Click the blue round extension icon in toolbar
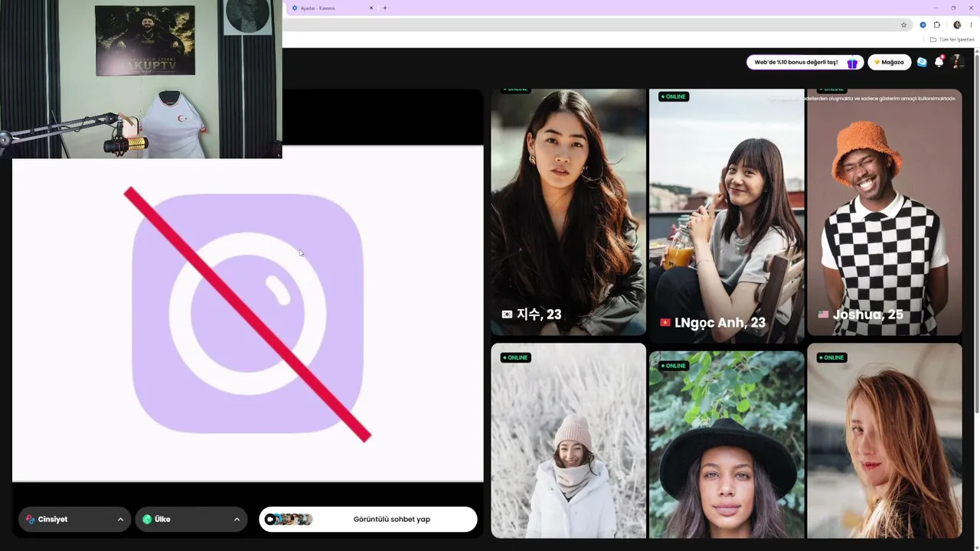 923,24
